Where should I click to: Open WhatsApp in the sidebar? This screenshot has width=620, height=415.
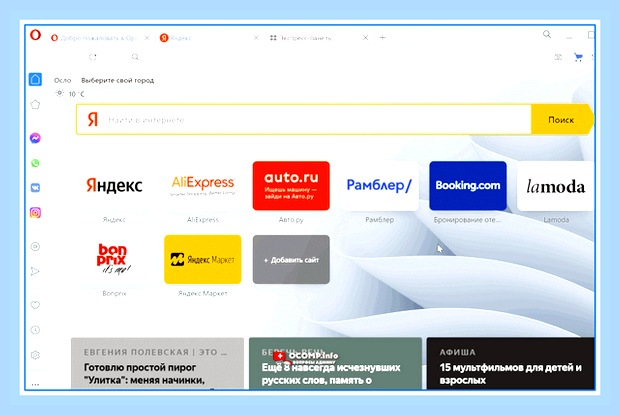point(35,163)
